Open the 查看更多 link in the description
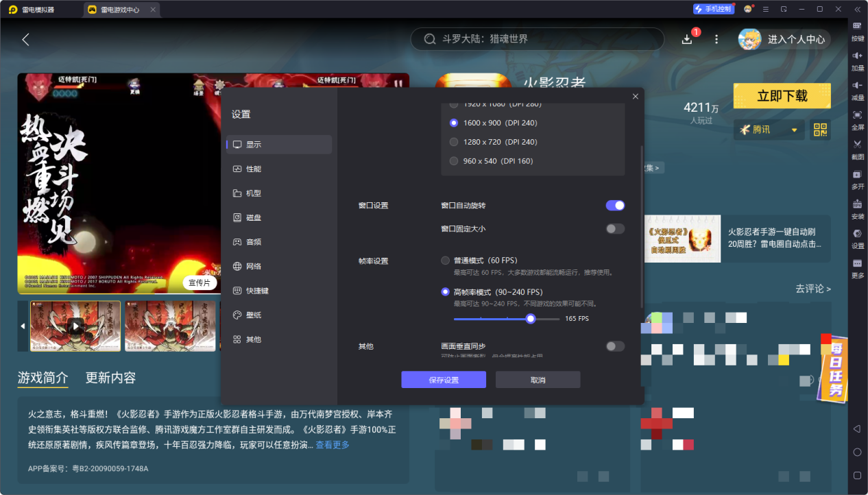868x495 pixels. coord(333,445)
